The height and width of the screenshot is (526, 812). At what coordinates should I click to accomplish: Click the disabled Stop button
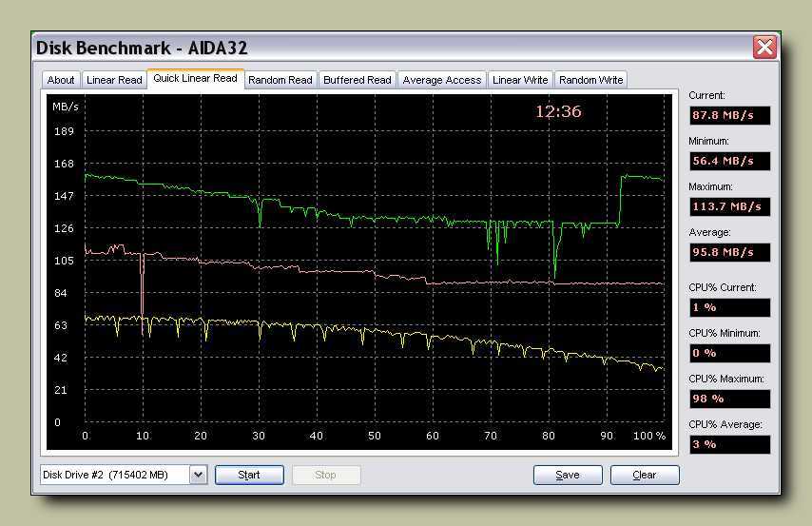[326, 475]
